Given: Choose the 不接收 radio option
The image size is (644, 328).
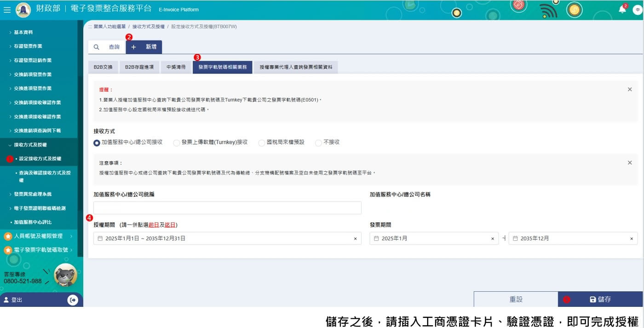Looking at the screenshot, I should (318, 143).
